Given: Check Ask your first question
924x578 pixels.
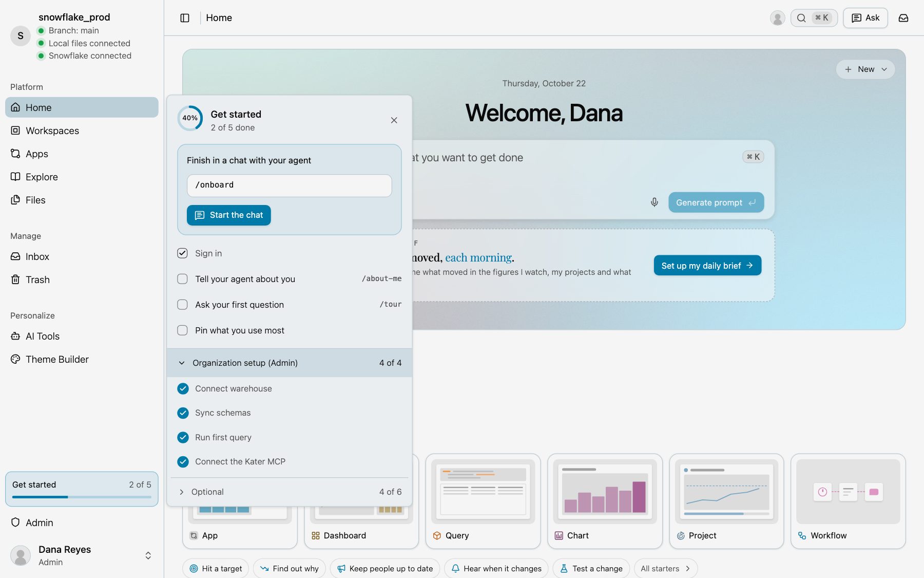Looking at the screenshot, I should click(182, 305).
